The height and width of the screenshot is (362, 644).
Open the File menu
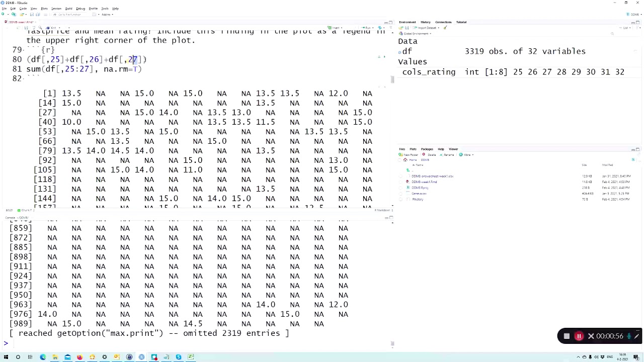(x=5, y=9)
